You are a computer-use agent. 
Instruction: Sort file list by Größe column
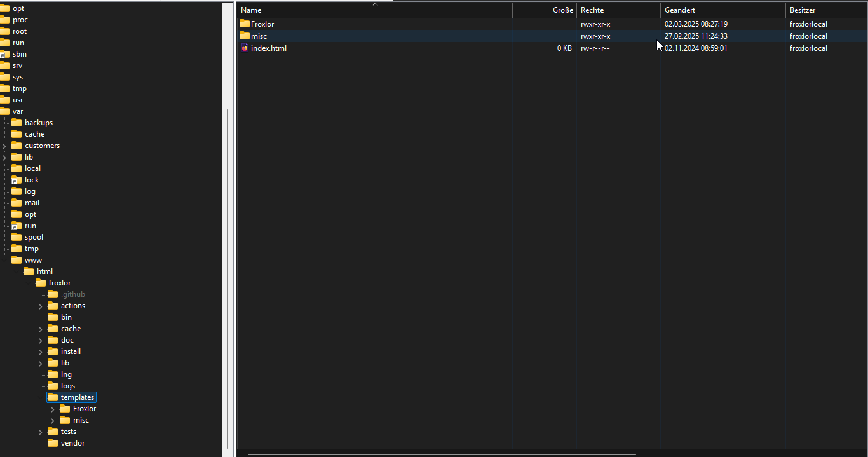click(x=545, y=10)
